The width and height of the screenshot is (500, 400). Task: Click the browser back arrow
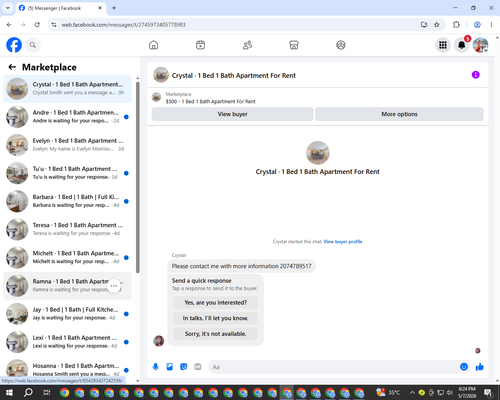tap(9, 25)
